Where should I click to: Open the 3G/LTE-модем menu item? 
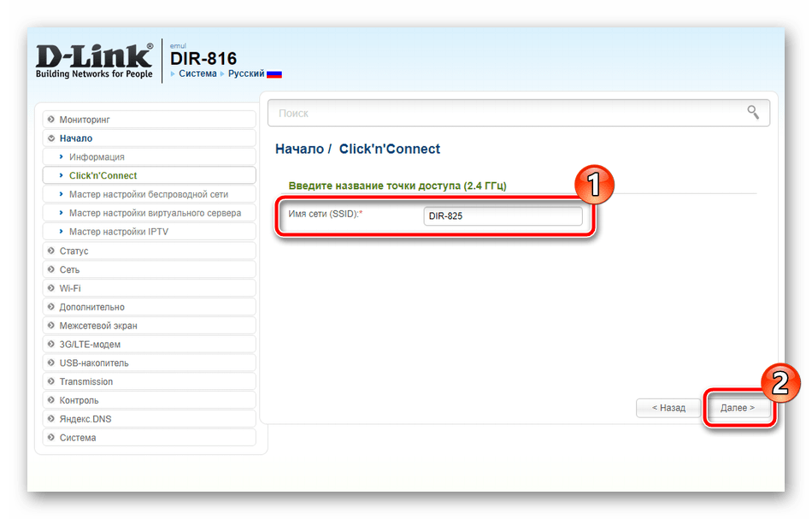click(149, 344)
